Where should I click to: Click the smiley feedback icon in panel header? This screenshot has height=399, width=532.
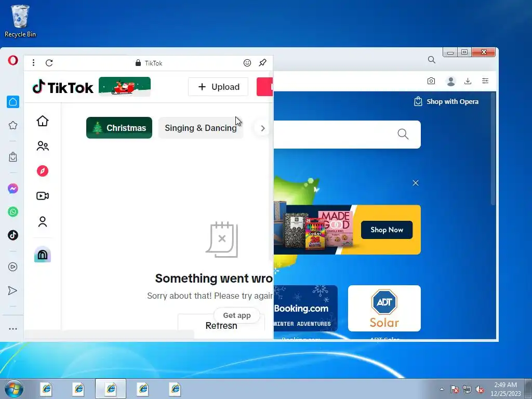point(247,63)
